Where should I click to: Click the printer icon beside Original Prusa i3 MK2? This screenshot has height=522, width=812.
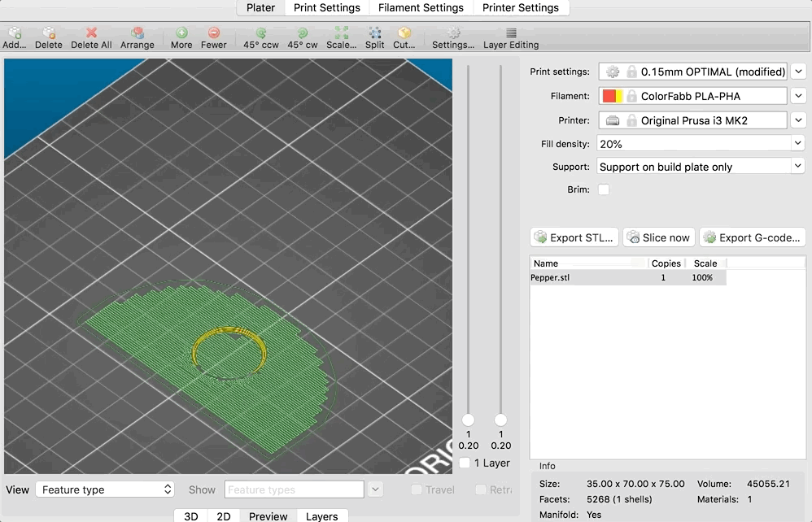click(x=613, y=120)
